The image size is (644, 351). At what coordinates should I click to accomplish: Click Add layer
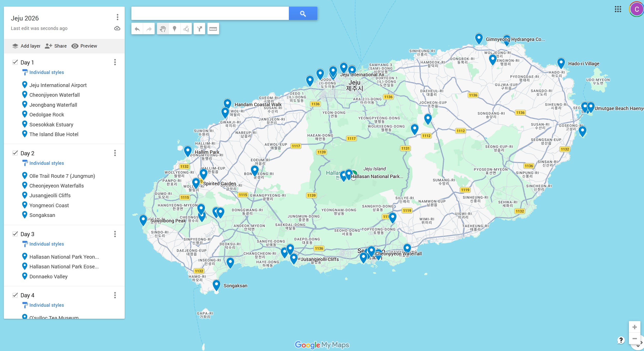[26, 46]
